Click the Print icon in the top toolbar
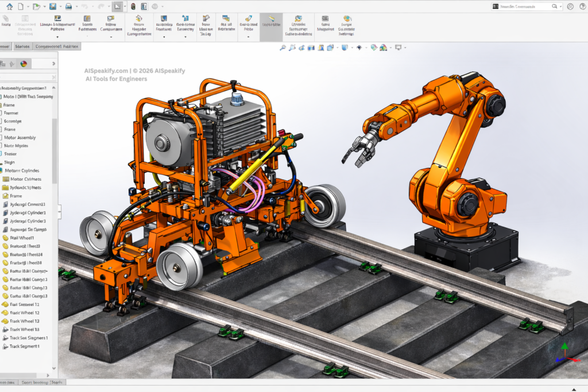 68,6
